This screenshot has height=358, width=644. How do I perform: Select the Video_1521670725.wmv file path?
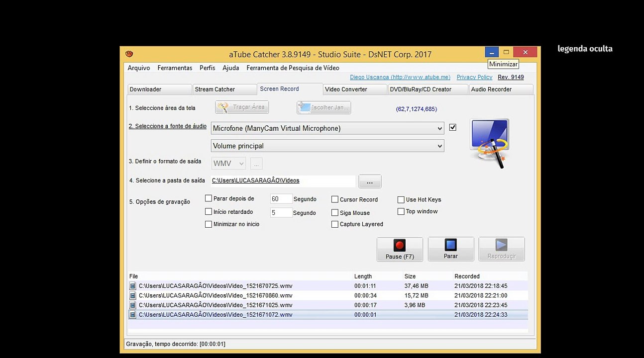pos(215,286)
